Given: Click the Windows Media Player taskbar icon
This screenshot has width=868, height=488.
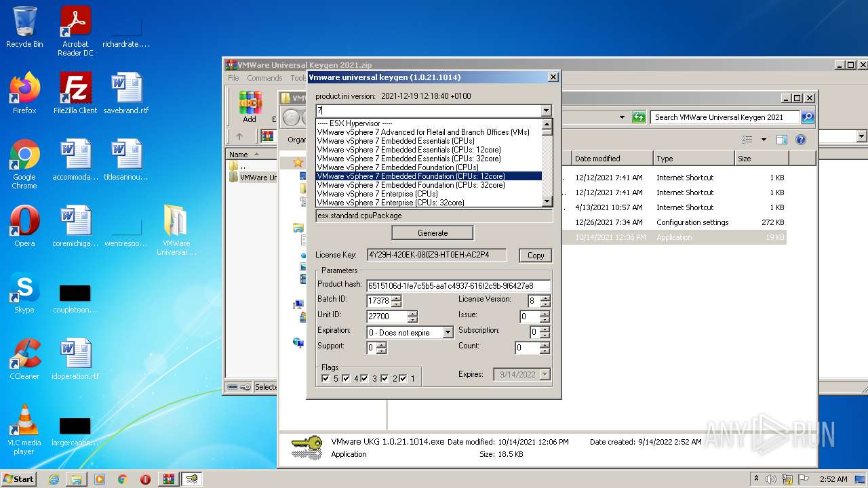Looking at the screenshot, I should (99, 479).
